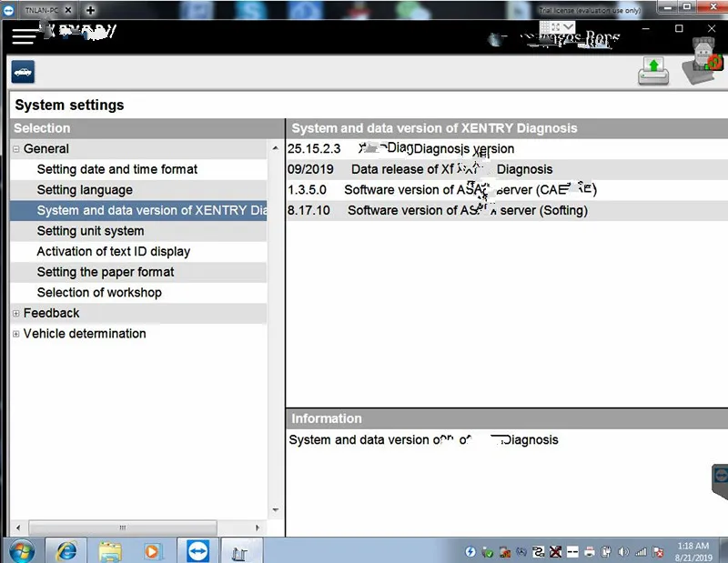This screenshot has width=728, height=563.
Task: Click the blue vehicle icon button
Action: click(23, 72)
